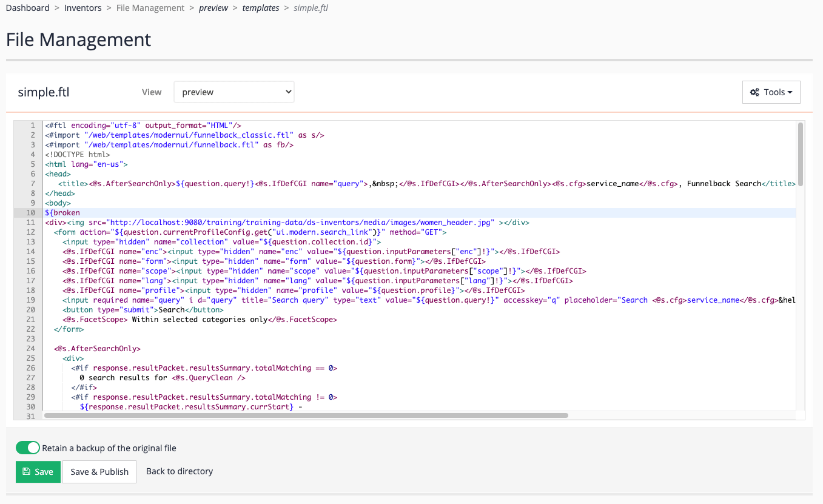The width and height of the screenshot is (823, 504).
Task: Click the File Management page heading
Action: (x=78, y=39)
